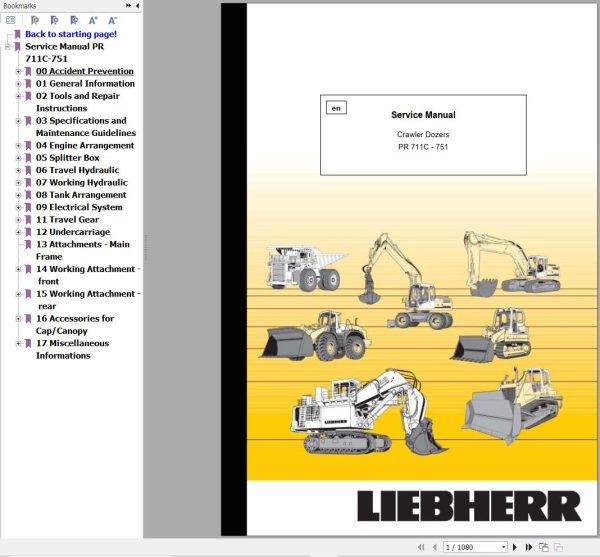Click the first bookmark flag toolbar icon
The width and height of the screenshot is (600, 557).
click(35, 20)
